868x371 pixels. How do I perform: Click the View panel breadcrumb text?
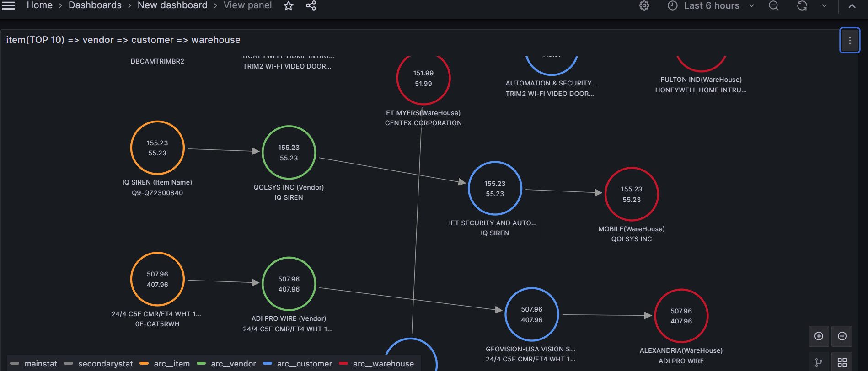pyautogui.click(x=247, y=5)
